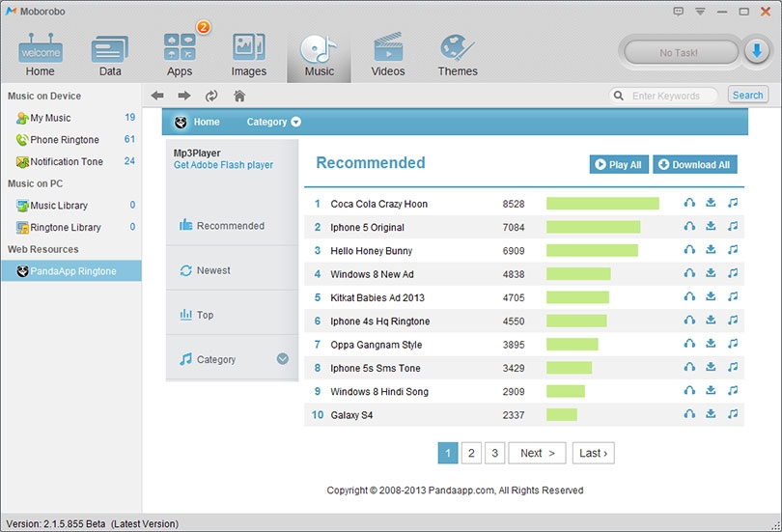
Task: Go back with the left arrow
Action: point(157,96)
